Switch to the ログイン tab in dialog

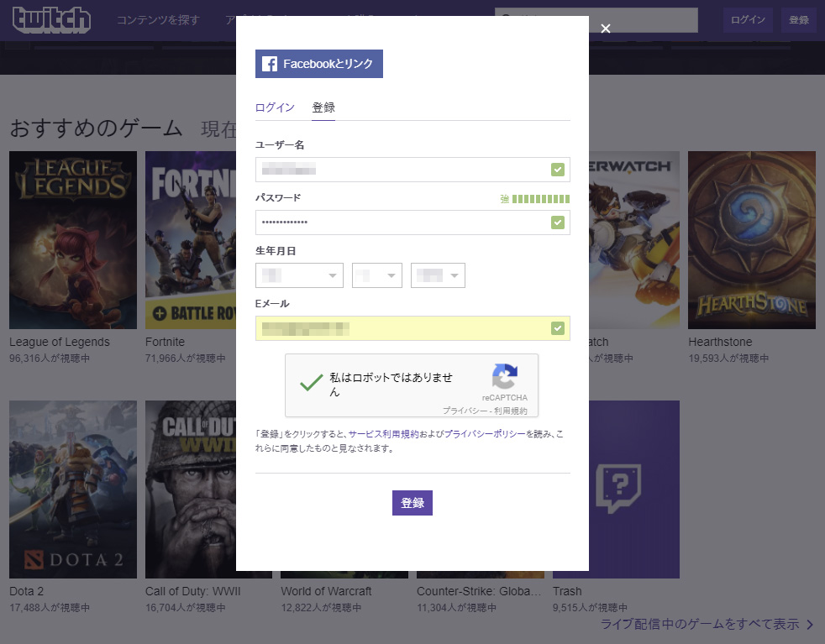275,107
